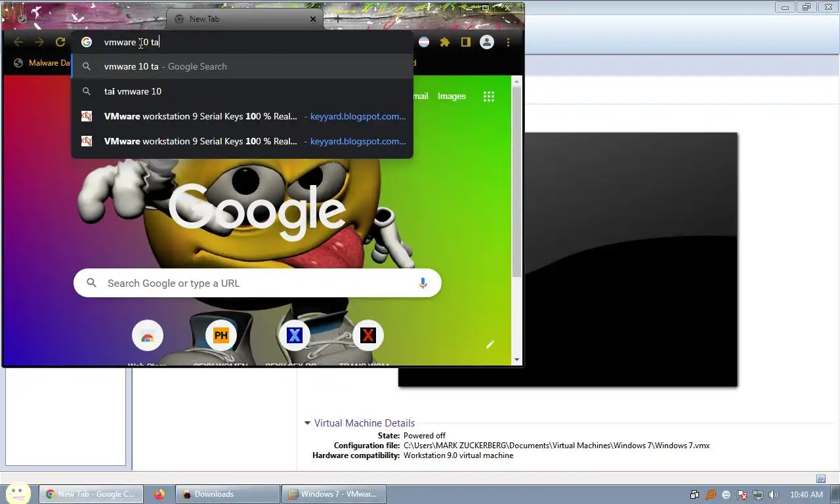Choose the 'tai vmware 10' suggestion
The height and width of the screenshot is (504, 840).
[x=242, y=91]
